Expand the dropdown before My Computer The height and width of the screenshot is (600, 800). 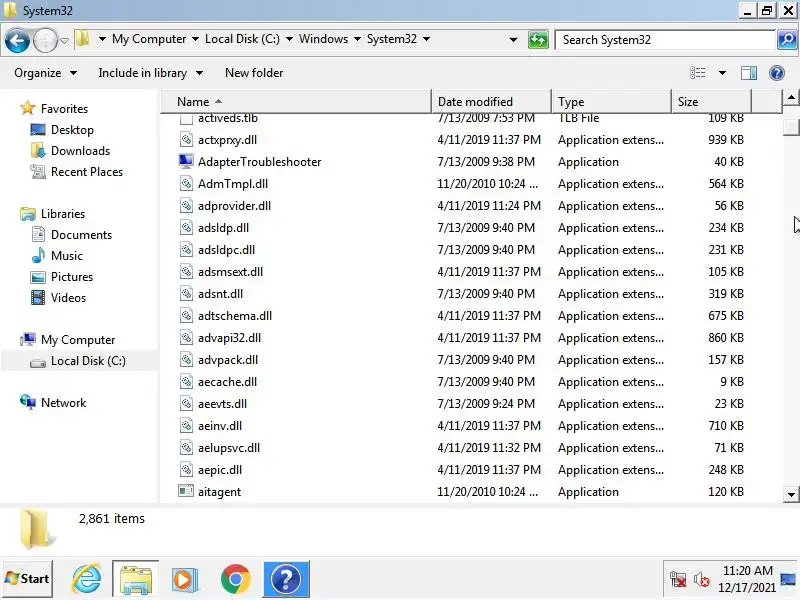(x=102, y=39)
